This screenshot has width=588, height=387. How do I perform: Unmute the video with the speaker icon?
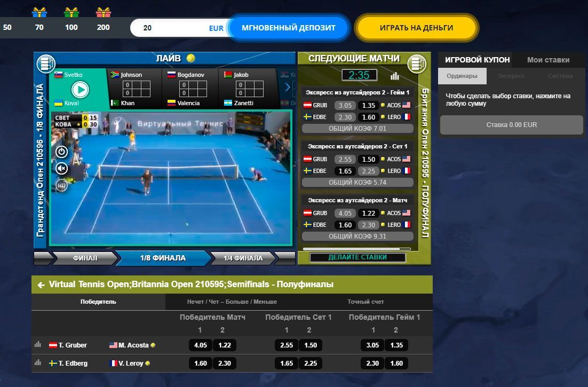(61, 169)
